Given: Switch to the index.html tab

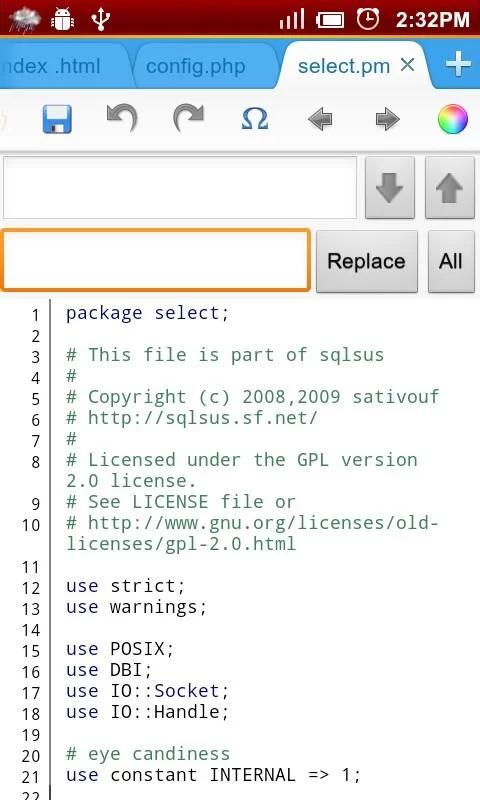Looking at the screenshot, I should click(54, 66).
